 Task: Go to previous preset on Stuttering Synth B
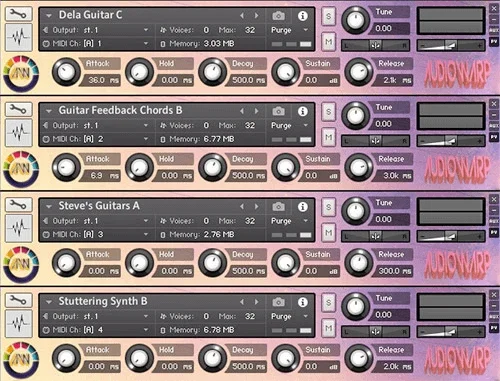tap(242, 302)
